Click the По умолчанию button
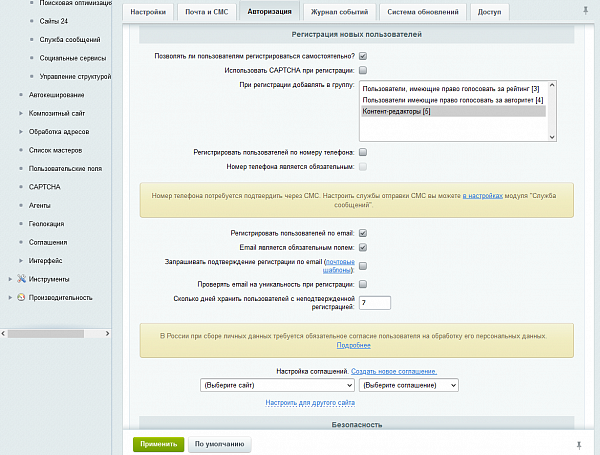The image size is (600, 455). [219, 443]
